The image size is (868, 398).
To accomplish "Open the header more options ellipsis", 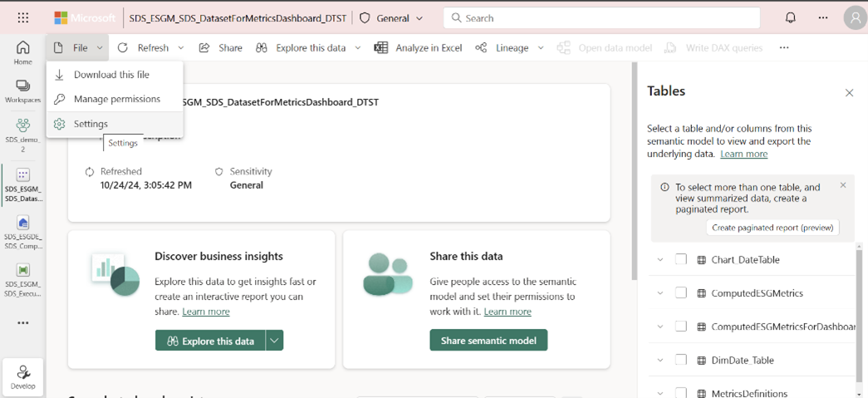I will [823, 17].
